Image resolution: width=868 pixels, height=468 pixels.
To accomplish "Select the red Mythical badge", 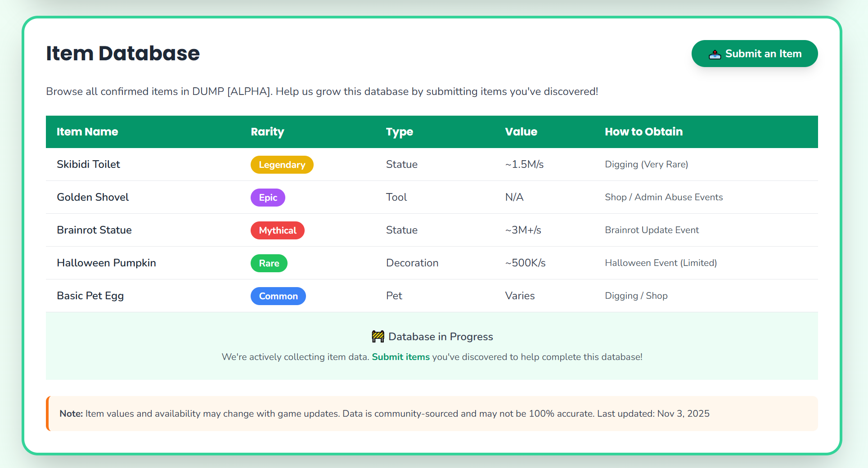I will coord(277,230).
